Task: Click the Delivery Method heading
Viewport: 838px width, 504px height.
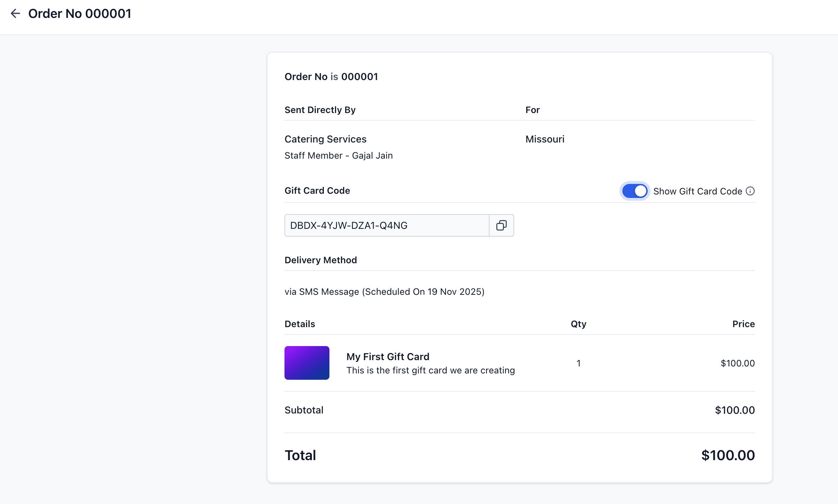Action: (x=321, y=260)
